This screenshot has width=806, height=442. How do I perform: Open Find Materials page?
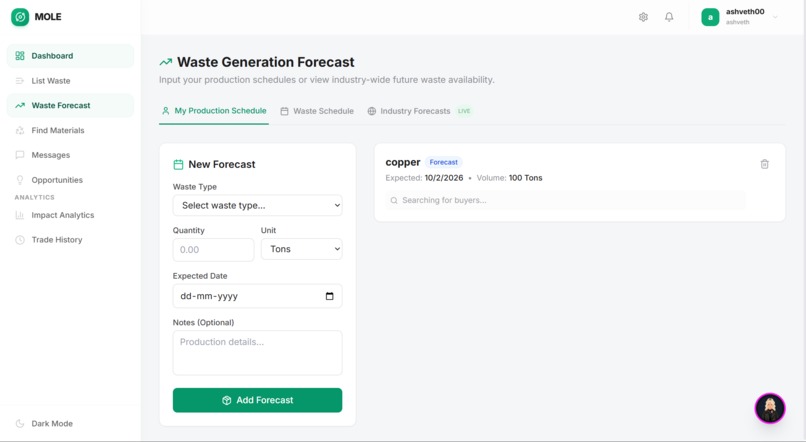pyautogui.click(x=70, y=130)
